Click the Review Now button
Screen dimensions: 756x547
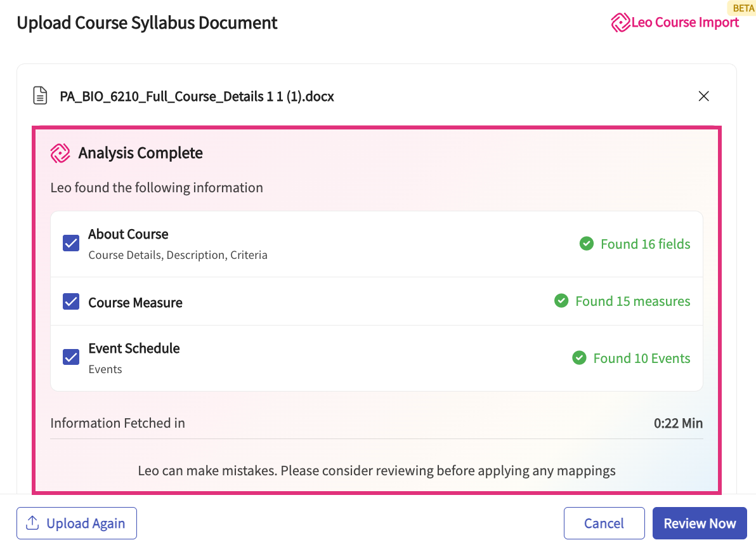(x=700, y=524)
